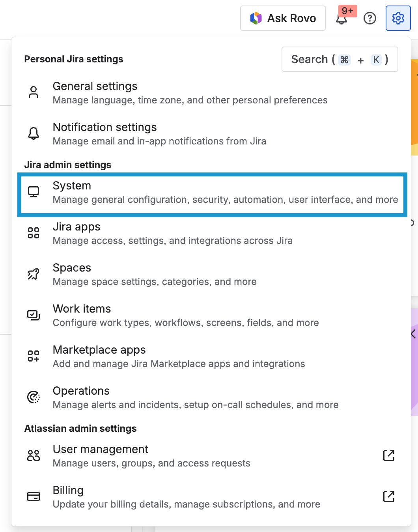This screenshot has width=418, height=532.
Task: Click the highlighted settings gear icon
Action: (x=398, y=18)
